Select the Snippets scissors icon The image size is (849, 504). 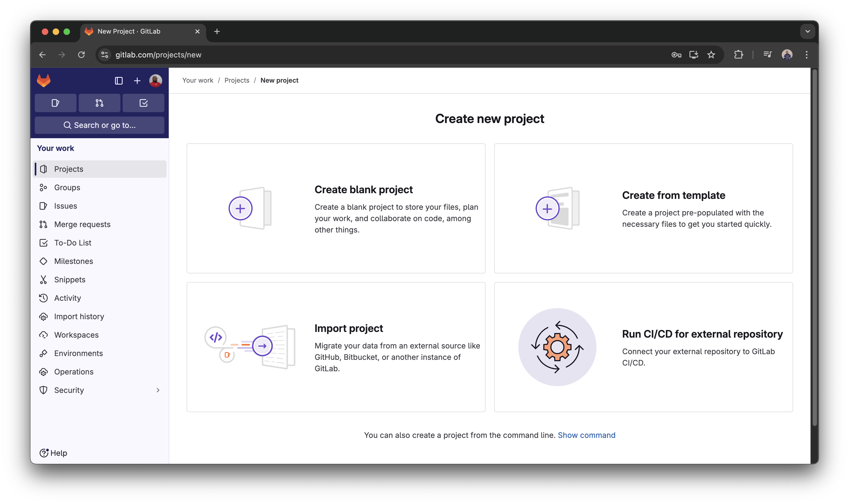(43, 280)
